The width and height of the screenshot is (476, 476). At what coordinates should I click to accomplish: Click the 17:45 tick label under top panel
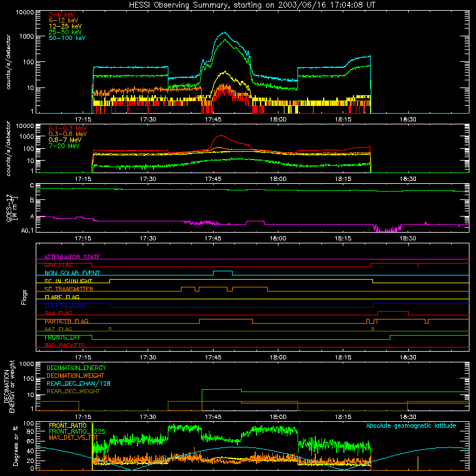coord(213,120)
